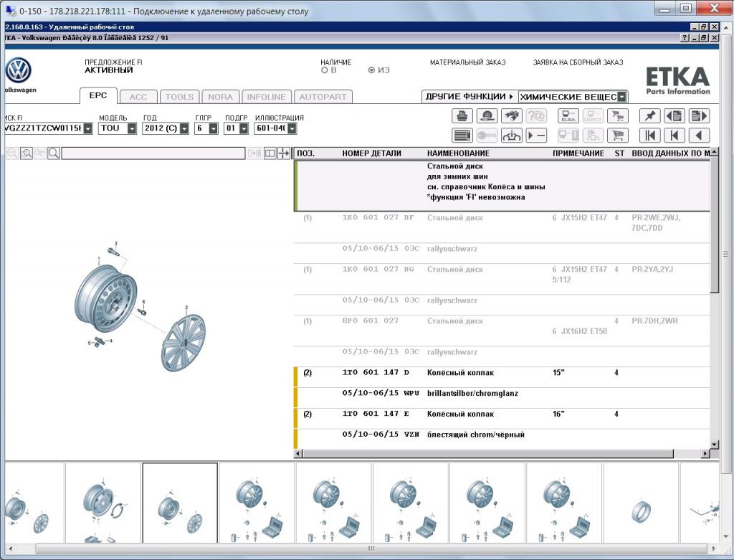
Task: Click the search text field above the illustration
Action: point(153,153)
